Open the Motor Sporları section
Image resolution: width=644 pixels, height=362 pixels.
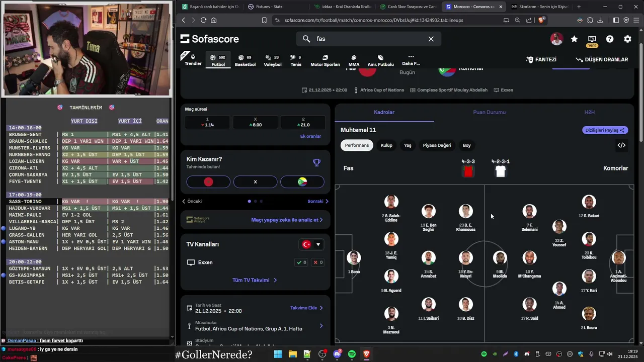tap(325, 60)
